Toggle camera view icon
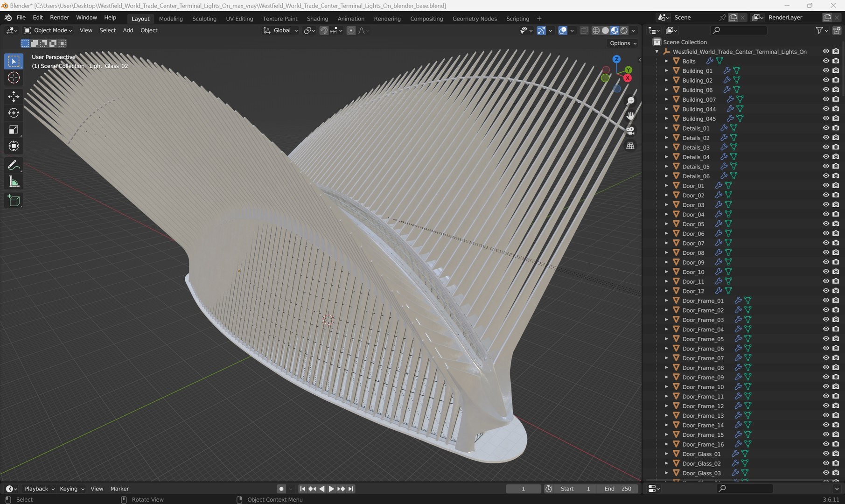Screen dimensions: 845x504 pyautogui.click(x=630, y=131)
